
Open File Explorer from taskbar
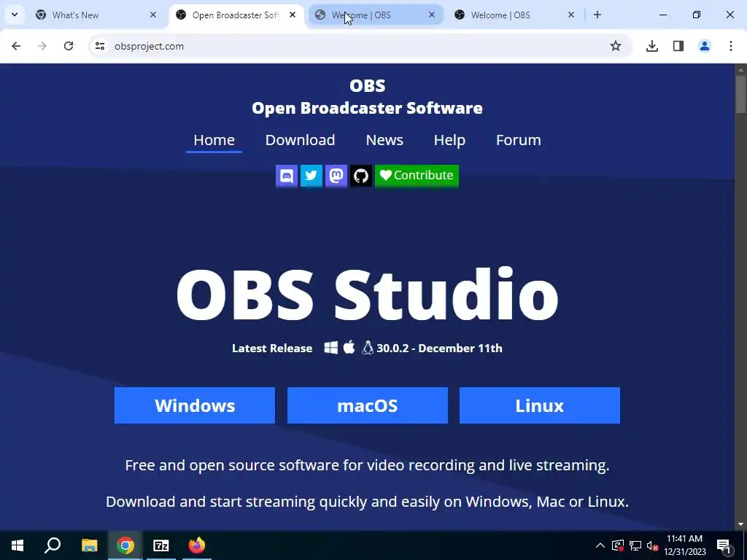(x=89, y=545)
